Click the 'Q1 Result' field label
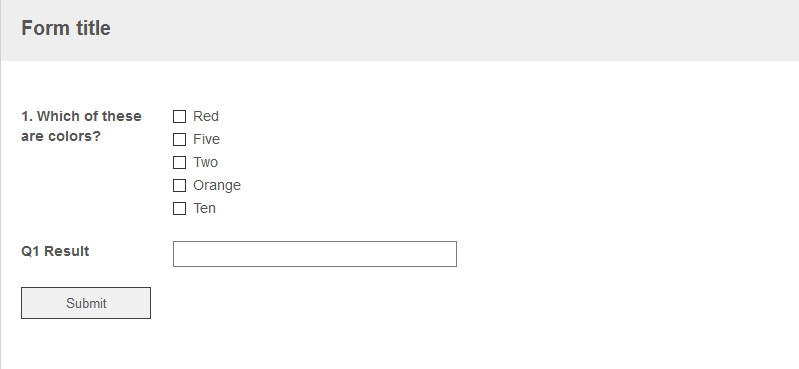This screenshot has height=369, width=799. [55, 251]
